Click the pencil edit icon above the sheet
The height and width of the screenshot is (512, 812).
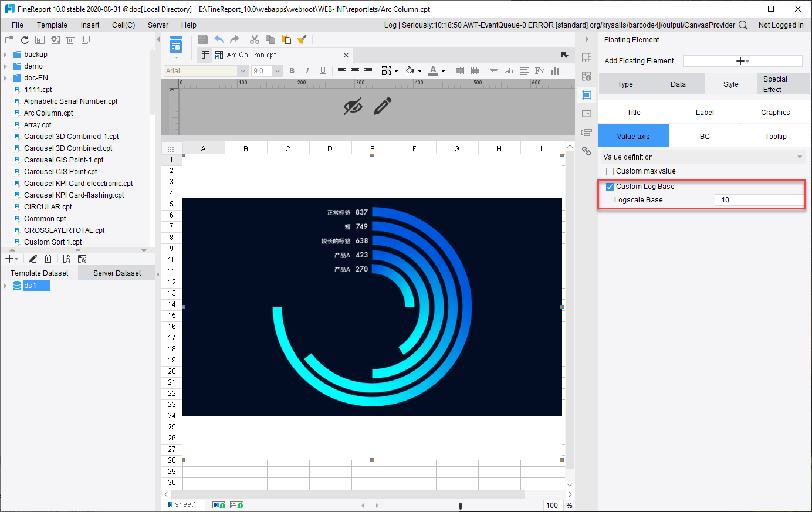coord(383,106)
